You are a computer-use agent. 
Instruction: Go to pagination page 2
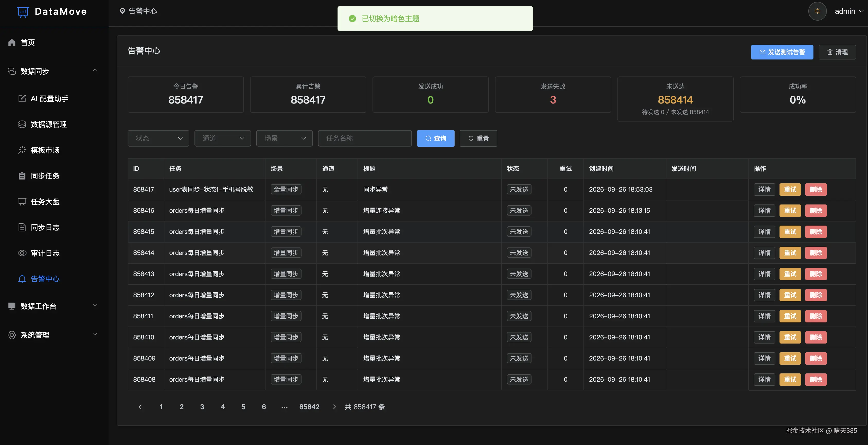[x=182, y=407]
